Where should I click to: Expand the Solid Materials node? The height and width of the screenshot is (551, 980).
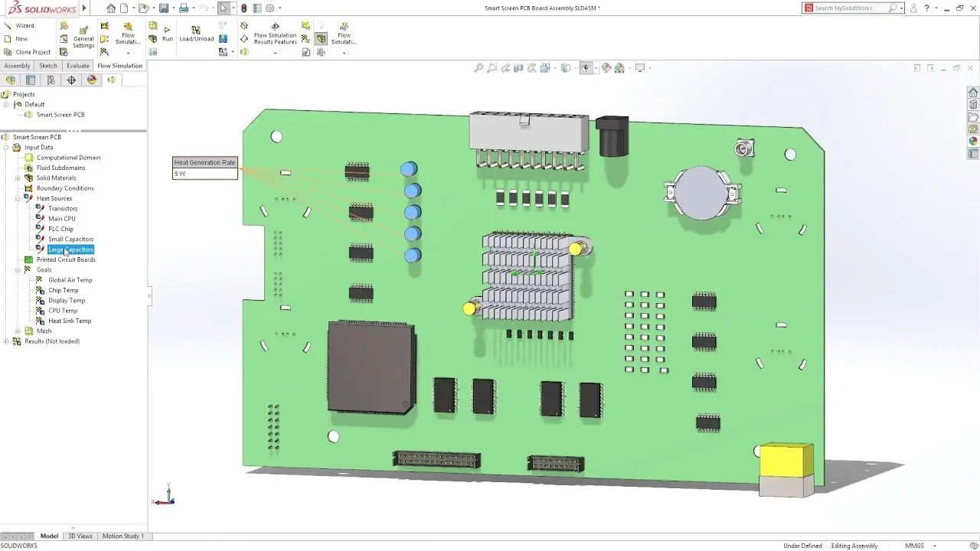pyautogui.click(x=18, y=178)
